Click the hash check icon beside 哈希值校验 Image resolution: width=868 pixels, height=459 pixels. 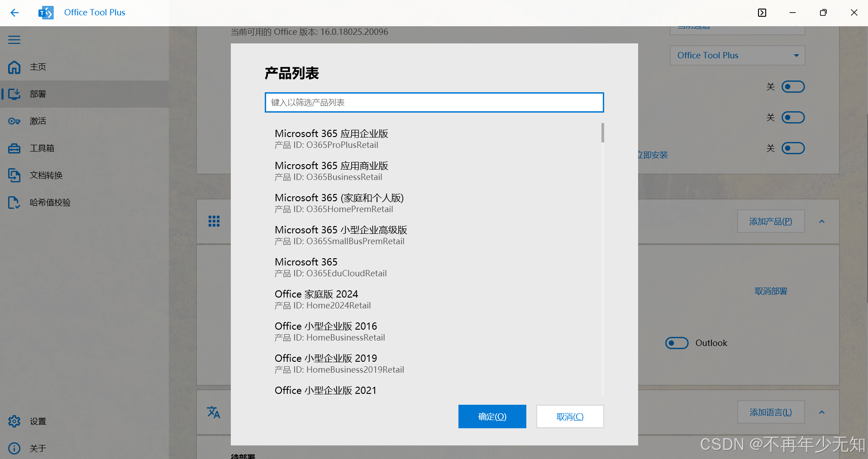tap(14, 203)
